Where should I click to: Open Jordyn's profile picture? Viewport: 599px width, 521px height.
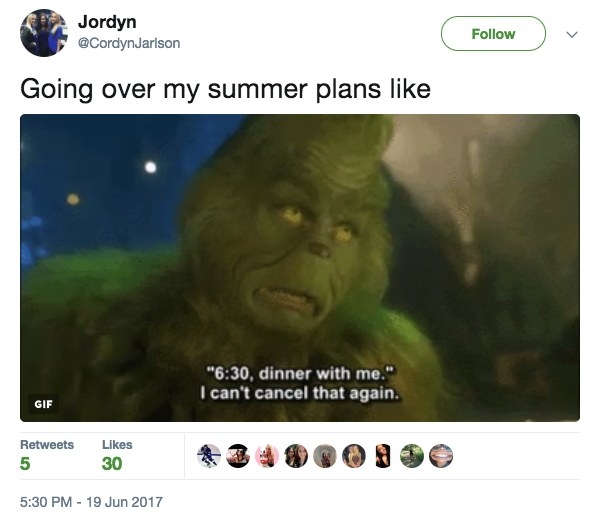44,33
